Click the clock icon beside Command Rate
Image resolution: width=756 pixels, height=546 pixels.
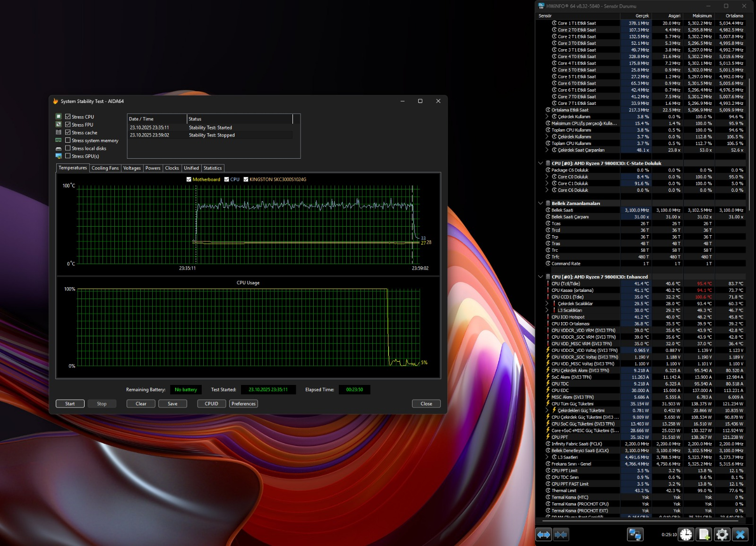[548, 264]
